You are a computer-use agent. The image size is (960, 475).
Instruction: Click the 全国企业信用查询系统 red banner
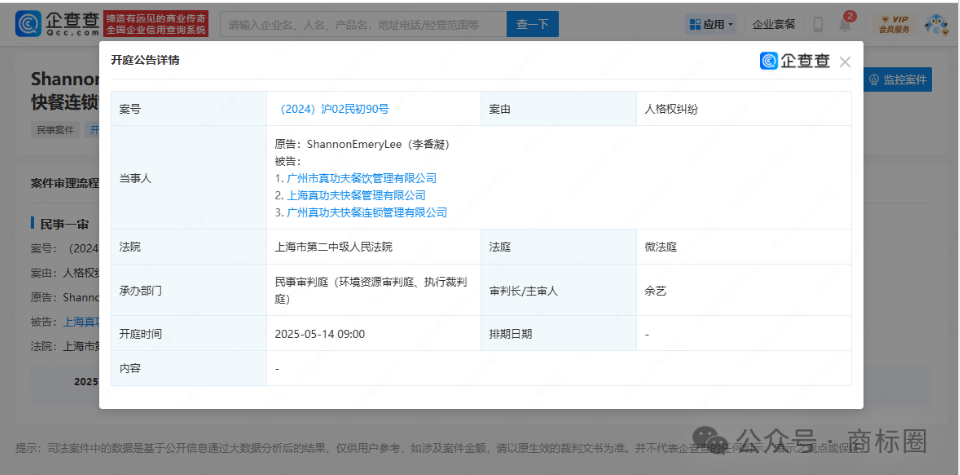tap(155, 31)
